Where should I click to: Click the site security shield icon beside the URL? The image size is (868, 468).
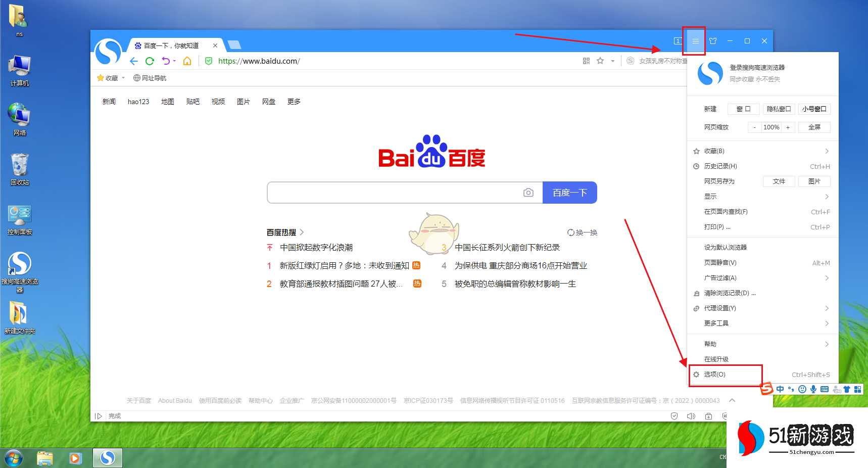209,61
